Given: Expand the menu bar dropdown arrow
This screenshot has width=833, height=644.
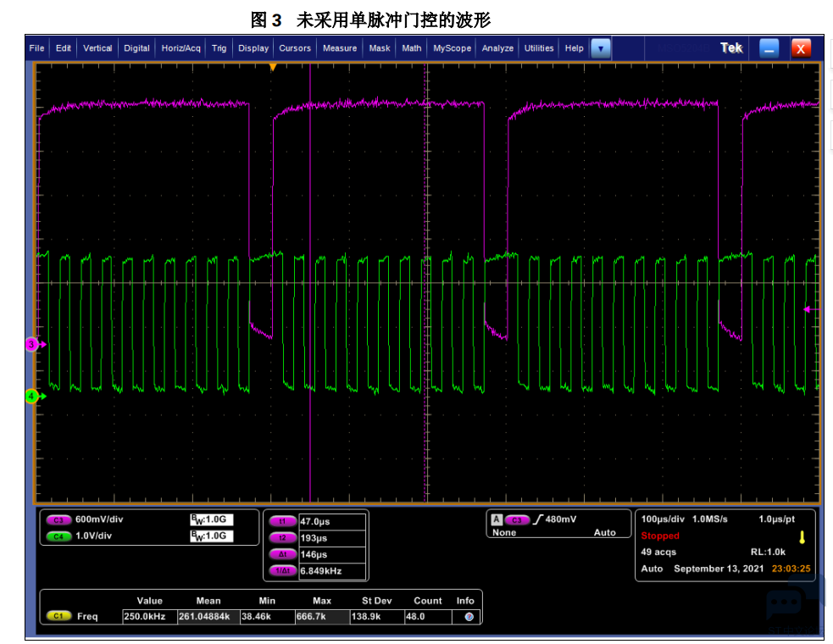Looking at the screenshot, I should [x=601, y=48].
